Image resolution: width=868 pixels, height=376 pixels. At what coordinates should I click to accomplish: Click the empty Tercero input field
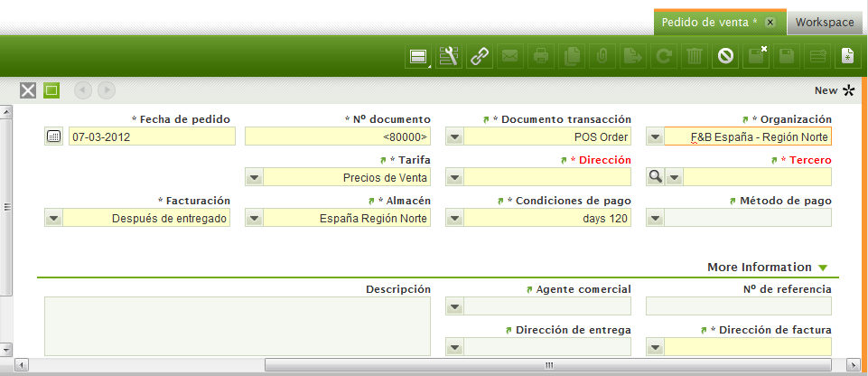(757, 177)
